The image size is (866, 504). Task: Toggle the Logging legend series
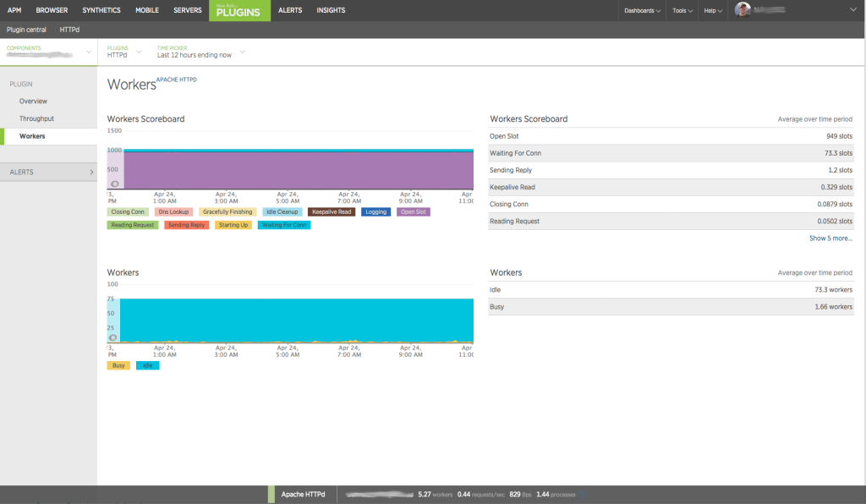coord(376,212)
